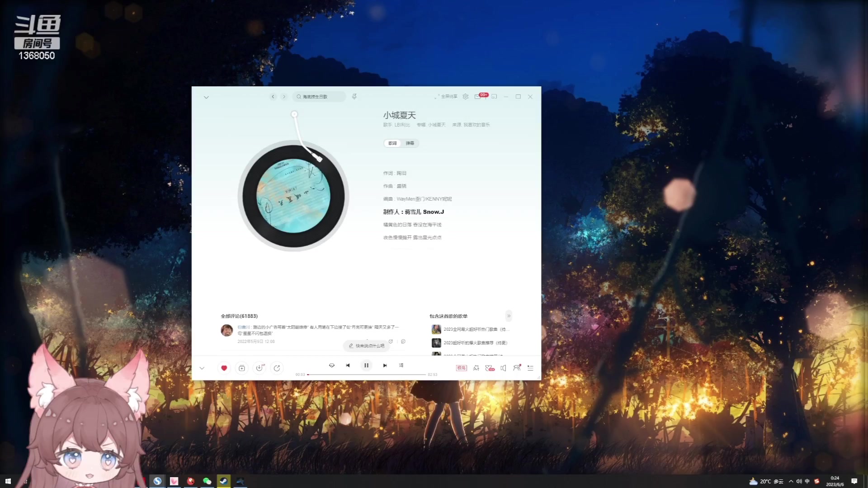
Task: Add the song to a playlist
Action: [x=242, y=368]
